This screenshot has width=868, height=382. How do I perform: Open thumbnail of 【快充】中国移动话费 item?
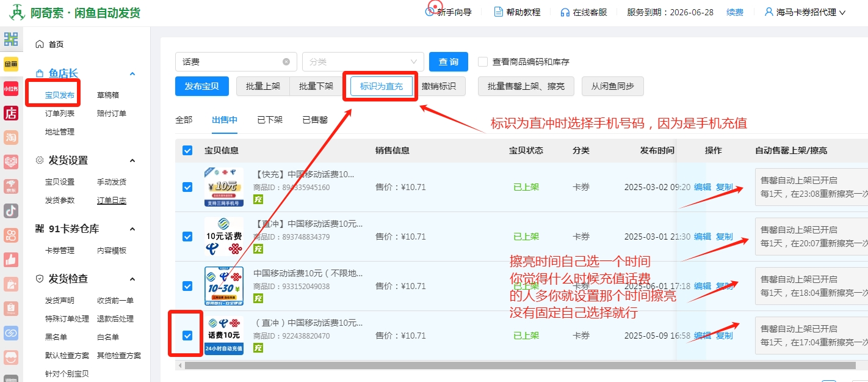click(223, 187)
